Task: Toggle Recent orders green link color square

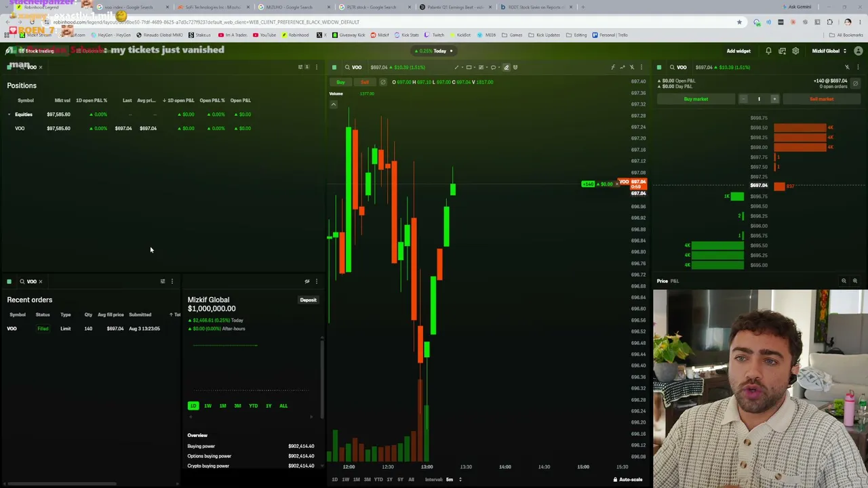Action: 9,281
